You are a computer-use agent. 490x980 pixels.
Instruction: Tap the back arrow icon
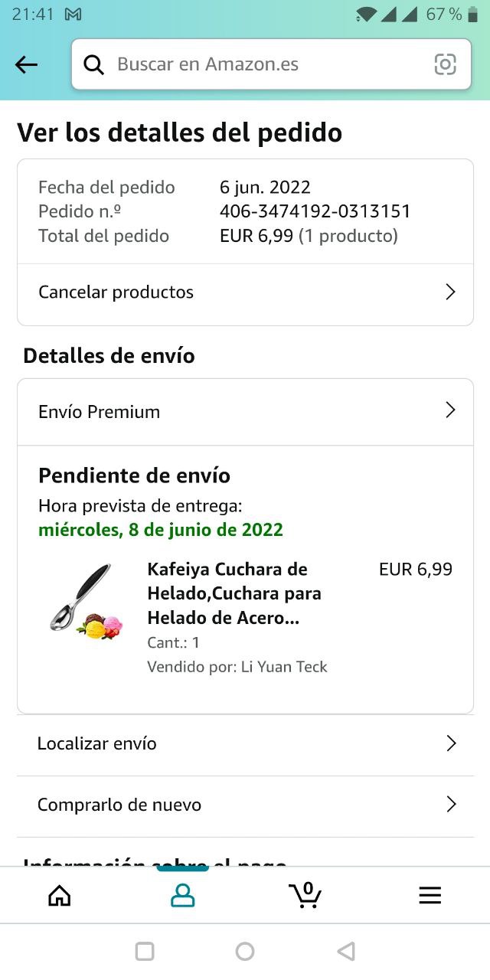coord(26,65)
